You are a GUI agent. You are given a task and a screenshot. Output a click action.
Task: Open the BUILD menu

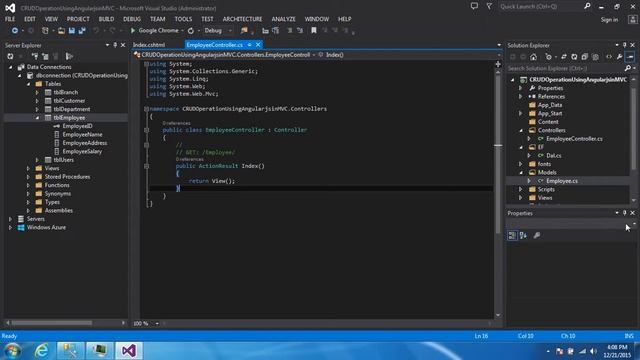[x=106, y=19]
